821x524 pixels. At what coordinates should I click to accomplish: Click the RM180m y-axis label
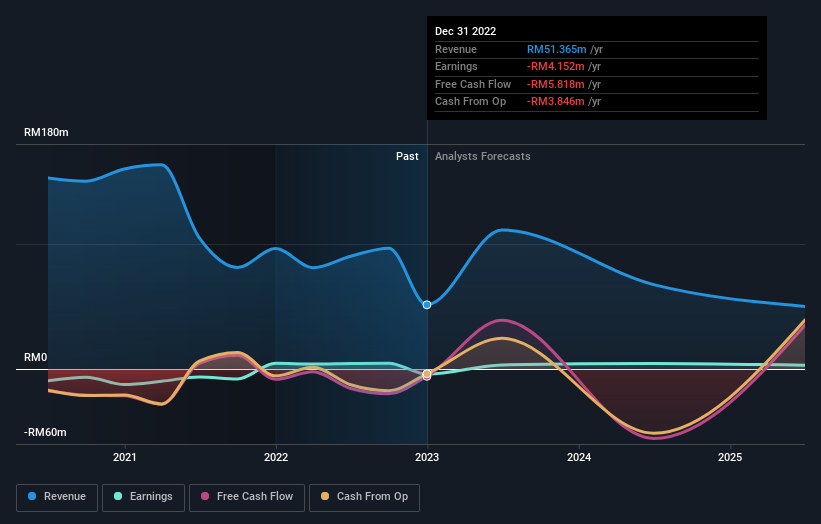pyautogui.click(x=46, y=132)
